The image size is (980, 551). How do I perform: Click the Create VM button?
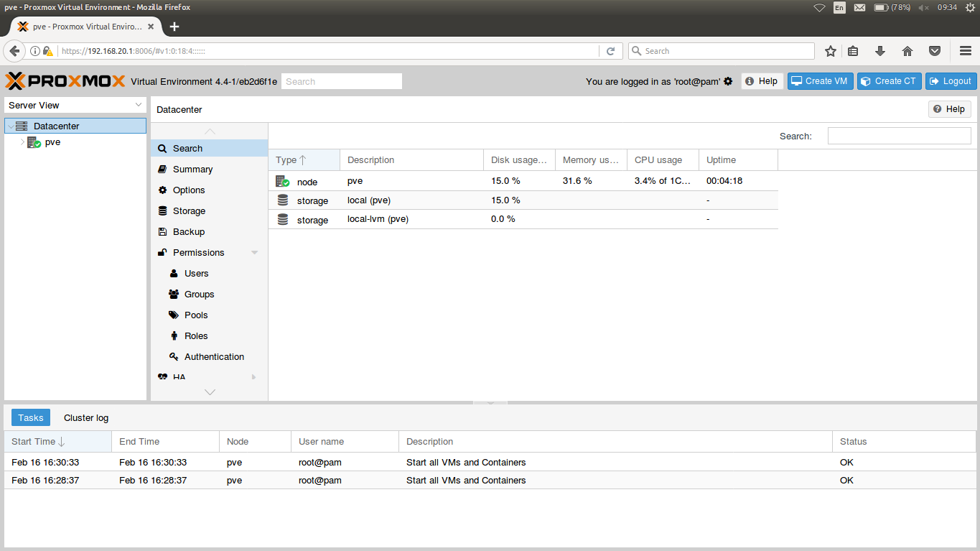point(821,81)
